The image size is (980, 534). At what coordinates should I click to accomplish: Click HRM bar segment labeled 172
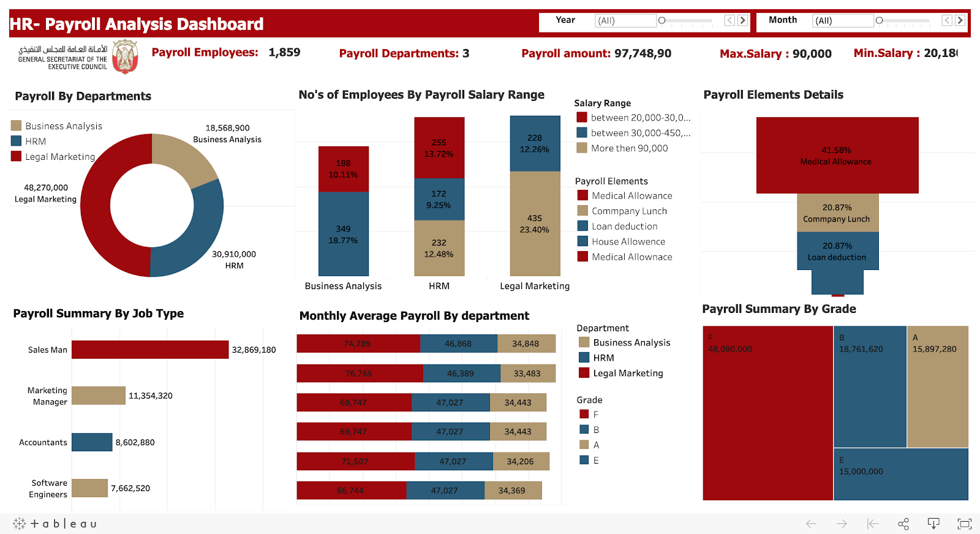[439, 199]
